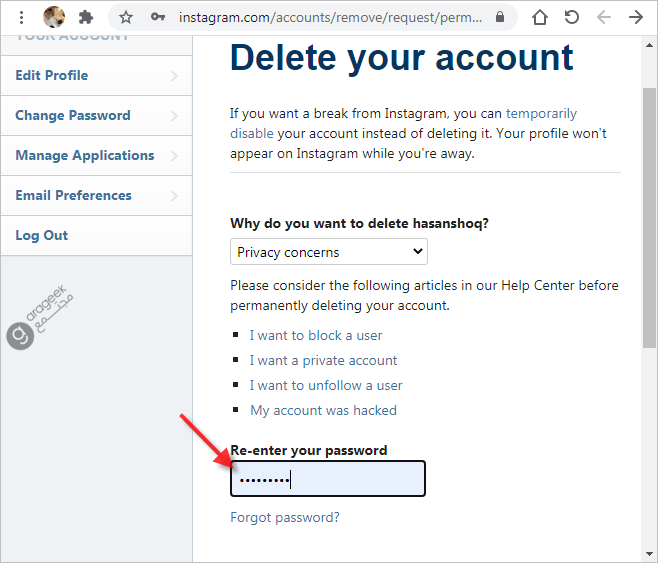Open the Privacy concerns reason dropdown
This screenshot has width=658, height=563.
[x=329, y=252]
